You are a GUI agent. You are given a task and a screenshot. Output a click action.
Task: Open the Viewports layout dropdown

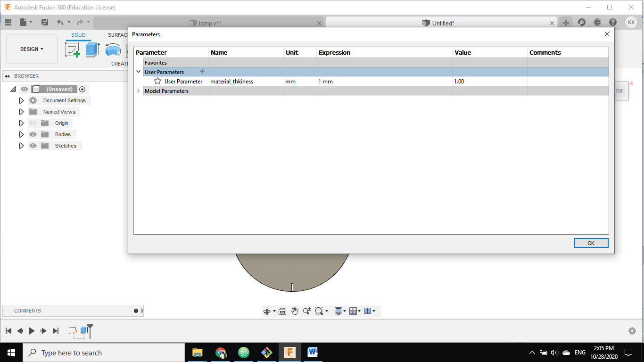(370, 311)
